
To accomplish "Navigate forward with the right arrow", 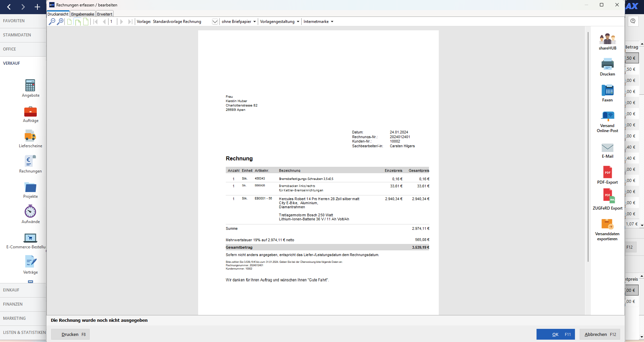I will click(23, 7).
